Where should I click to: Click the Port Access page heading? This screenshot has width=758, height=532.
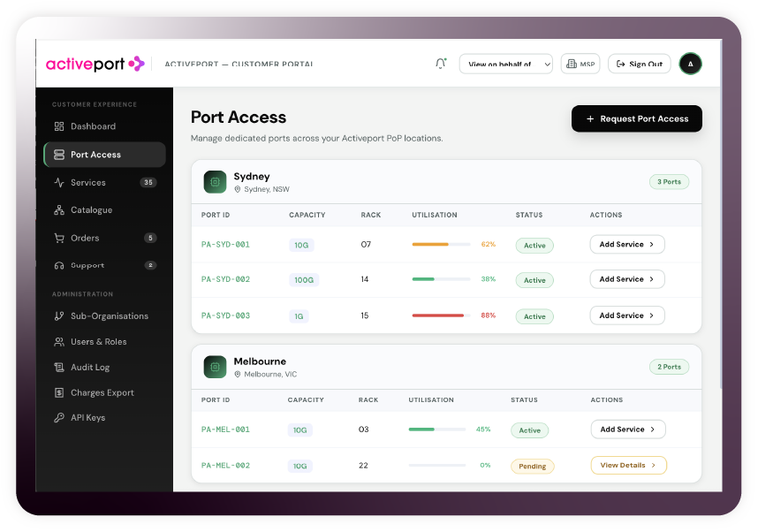click(x=239, y=117)
